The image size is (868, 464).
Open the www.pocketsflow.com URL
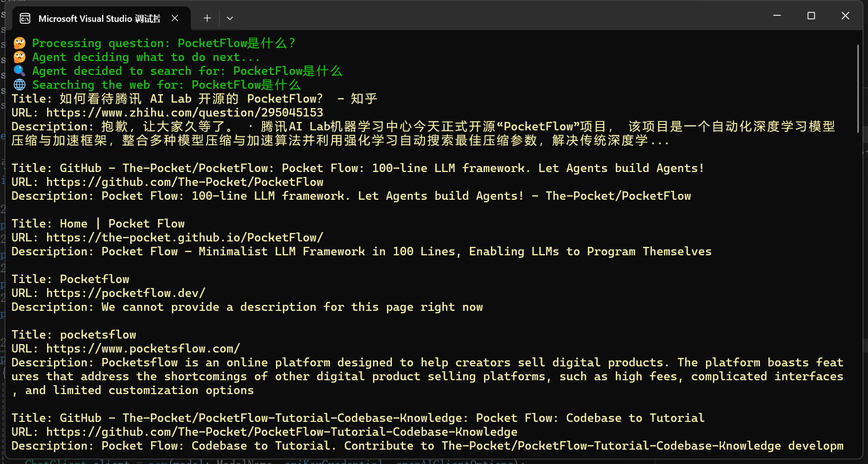point(143,349)
